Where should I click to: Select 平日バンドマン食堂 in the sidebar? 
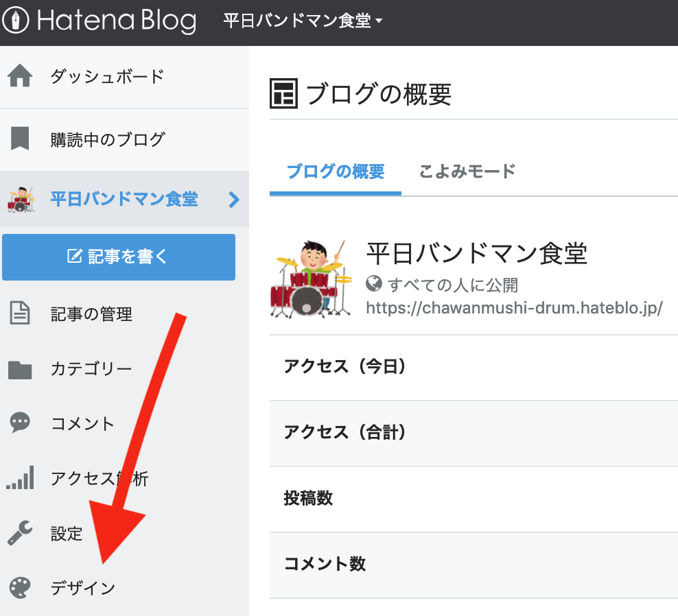(124, 200)
